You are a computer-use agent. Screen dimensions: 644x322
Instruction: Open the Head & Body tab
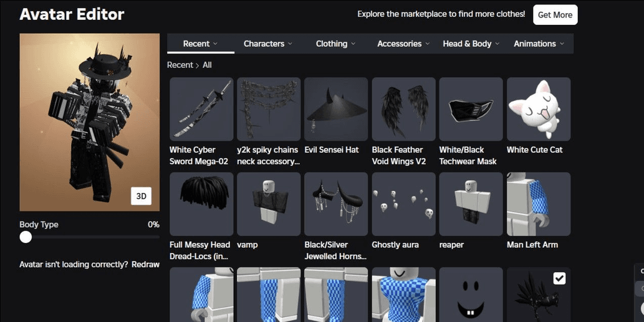click(x=471, y=44)
